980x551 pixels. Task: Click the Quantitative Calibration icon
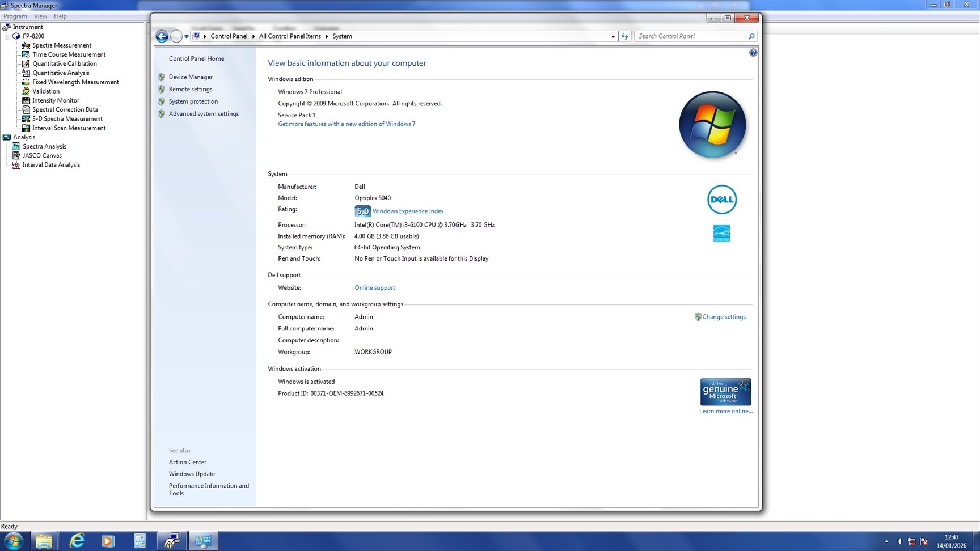pos(26,63)
